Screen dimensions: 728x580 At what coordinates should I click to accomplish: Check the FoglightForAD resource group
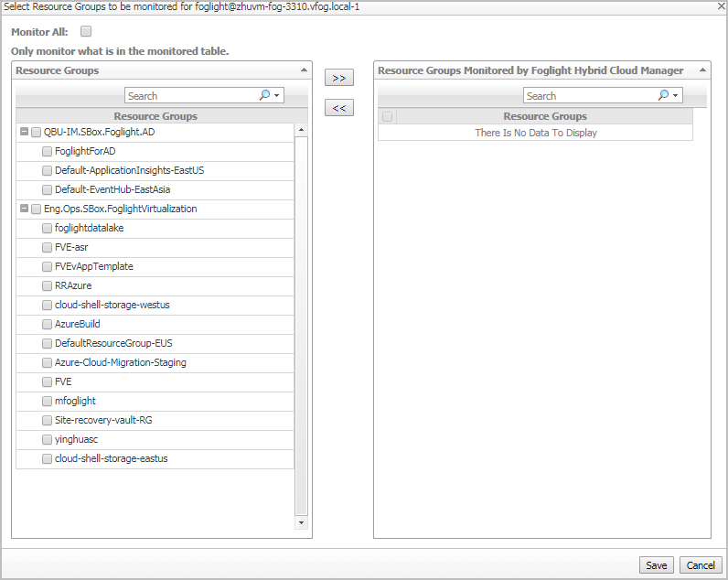(x=47, y=151)
